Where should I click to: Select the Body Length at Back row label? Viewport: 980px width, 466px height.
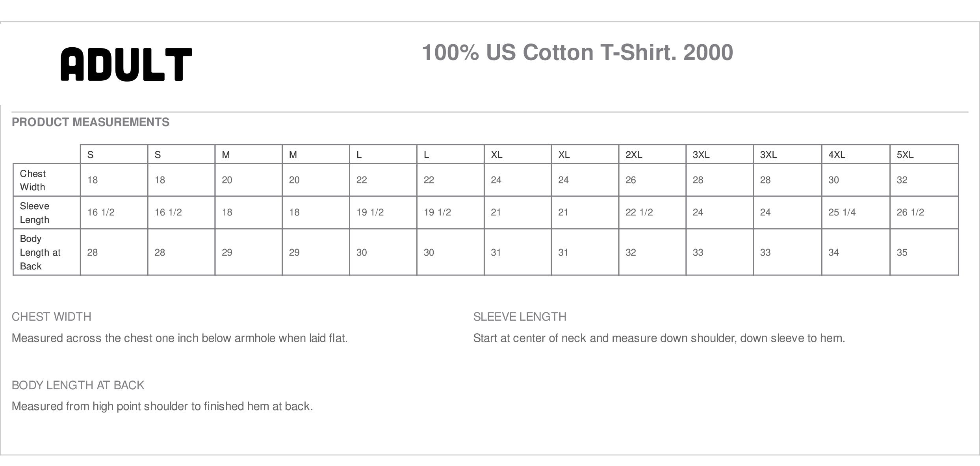click(x=40, y=252)
